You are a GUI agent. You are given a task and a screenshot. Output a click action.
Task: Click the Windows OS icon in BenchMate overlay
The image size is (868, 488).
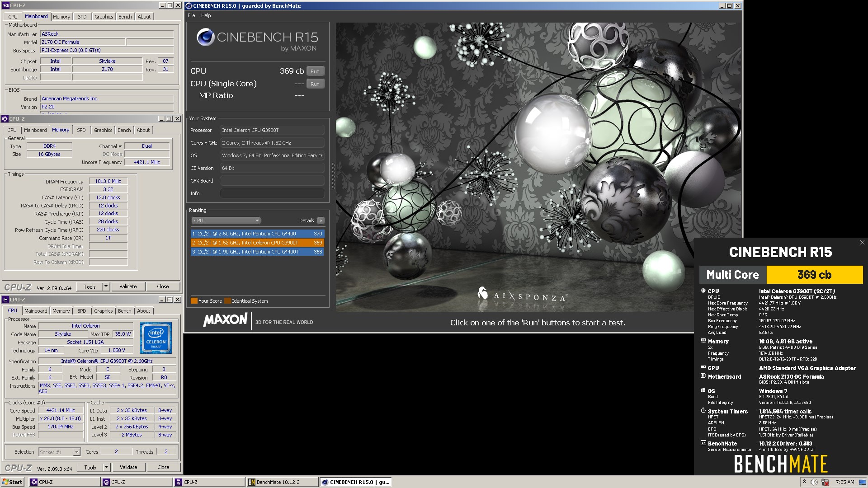[x=703, y=390]
